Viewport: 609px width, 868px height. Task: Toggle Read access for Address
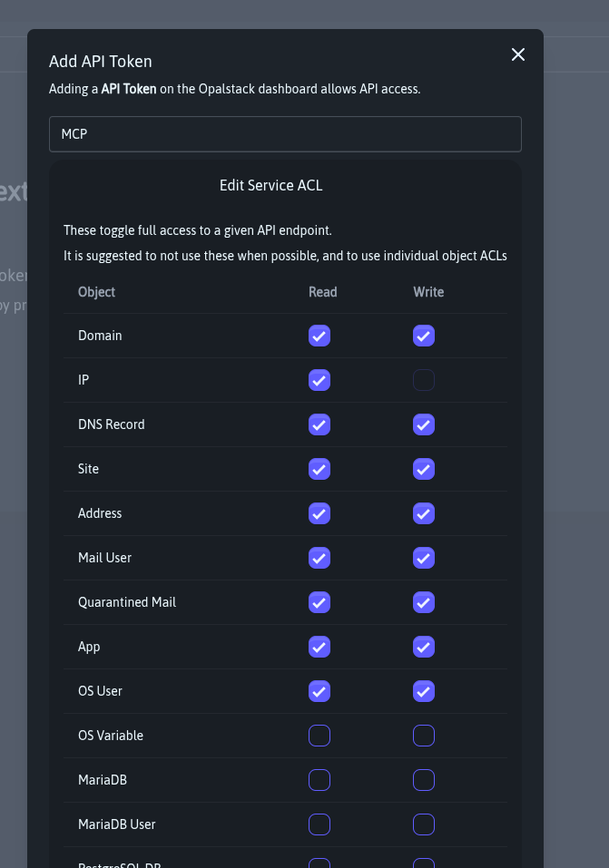pyautogui.click(x=319, y=513)
